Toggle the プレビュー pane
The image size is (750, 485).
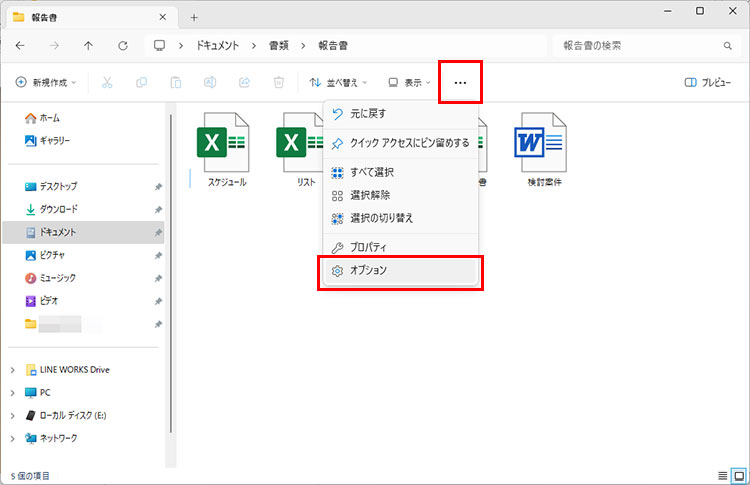tap(707, 83)
